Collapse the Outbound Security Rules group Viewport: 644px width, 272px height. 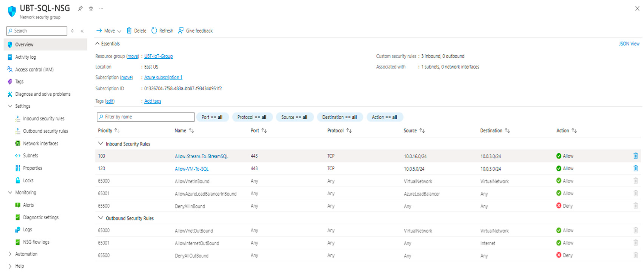coord(100,218)
